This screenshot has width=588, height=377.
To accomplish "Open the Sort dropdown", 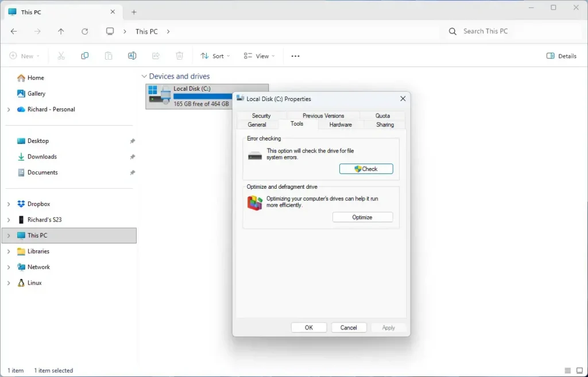I will tap(215, 56).
